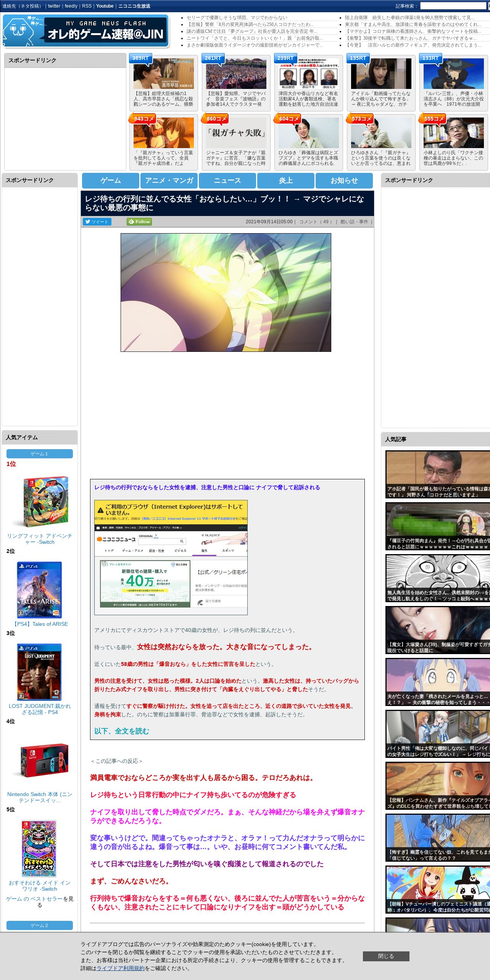
Task: Open popular article バイト男性 レジ打ち thumbnail
Action: [x=438, y=734]
